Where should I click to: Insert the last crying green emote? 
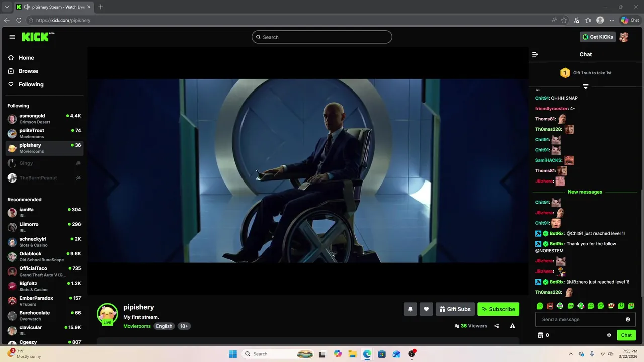631,306
